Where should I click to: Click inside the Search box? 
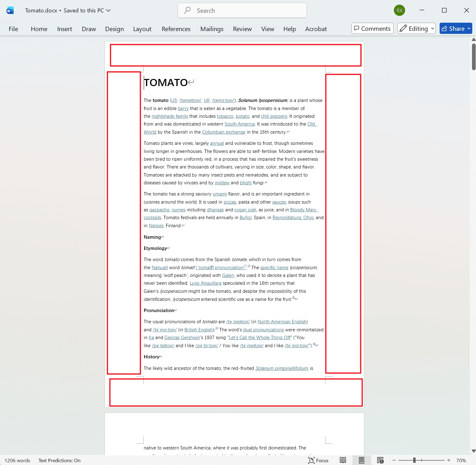coord(242,10)
